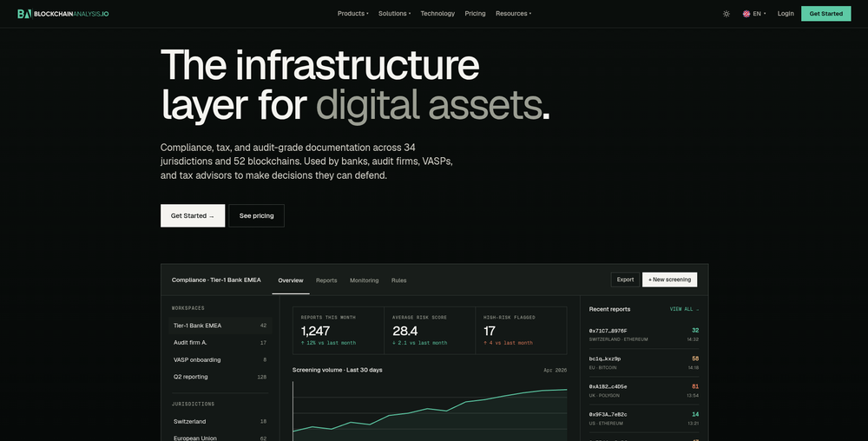Switch to the Rules tab
The width and height of the screenshot is (868, 441).
click(x=398, y=280)
